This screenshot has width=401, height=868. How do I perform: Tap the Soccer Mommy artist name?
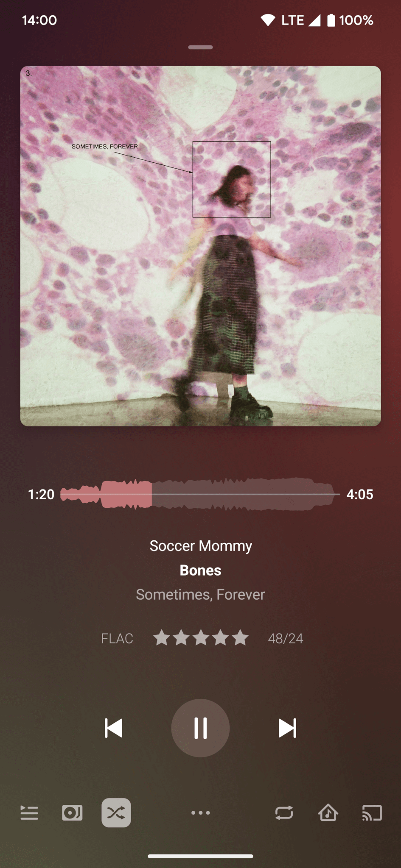[x=201, y=545]
